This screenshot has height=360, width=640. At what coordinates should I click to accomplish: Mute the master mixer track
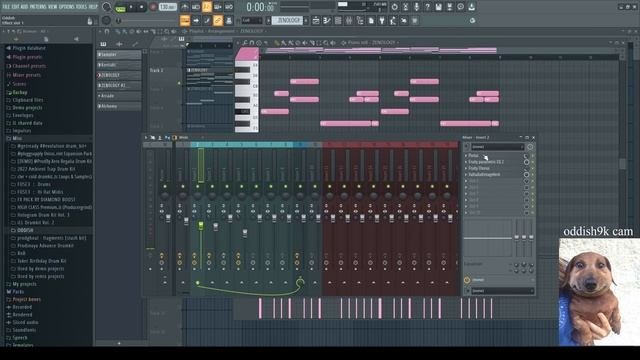coord(165,187)
